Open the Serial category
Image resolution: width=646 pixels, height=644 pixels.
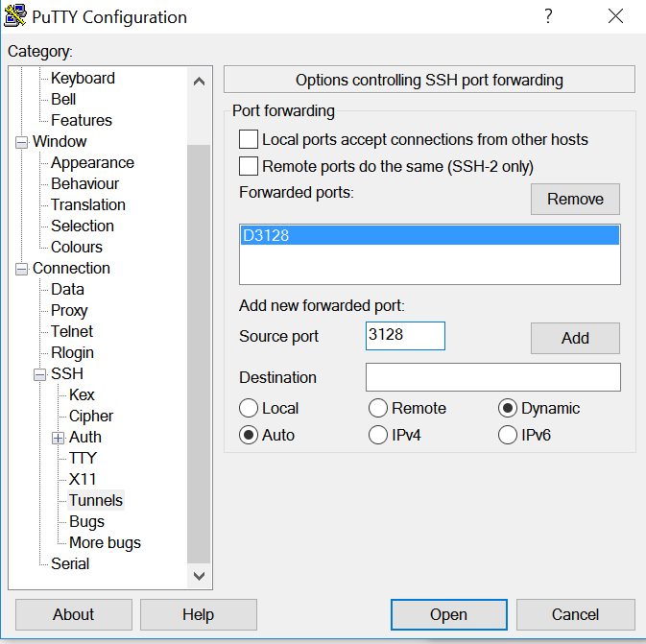pyautogui.click(x=70, y=563)
